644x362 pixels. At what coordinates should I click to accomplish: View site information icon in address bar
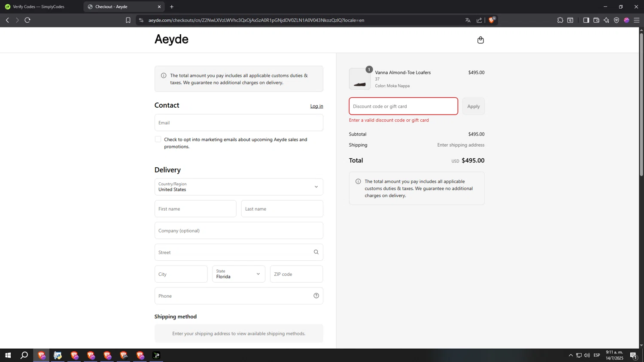[x=141, y=20]
